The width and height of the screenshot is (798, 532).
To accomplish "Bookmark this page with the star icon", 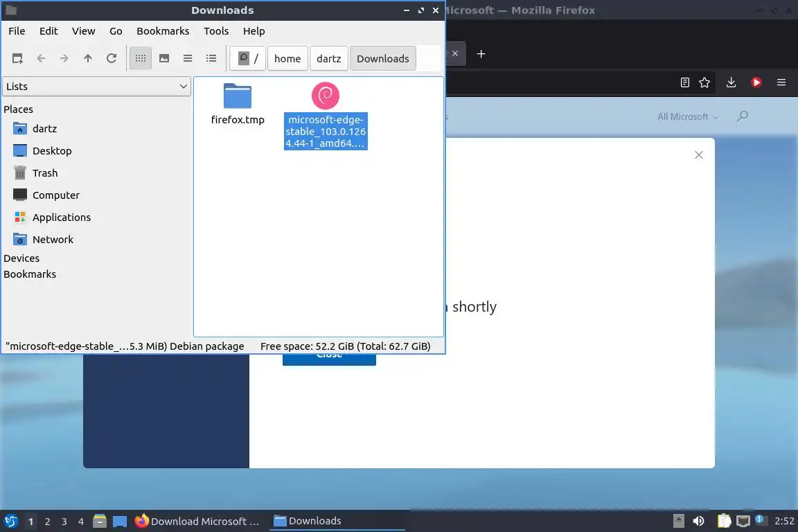I will point(704,82).
